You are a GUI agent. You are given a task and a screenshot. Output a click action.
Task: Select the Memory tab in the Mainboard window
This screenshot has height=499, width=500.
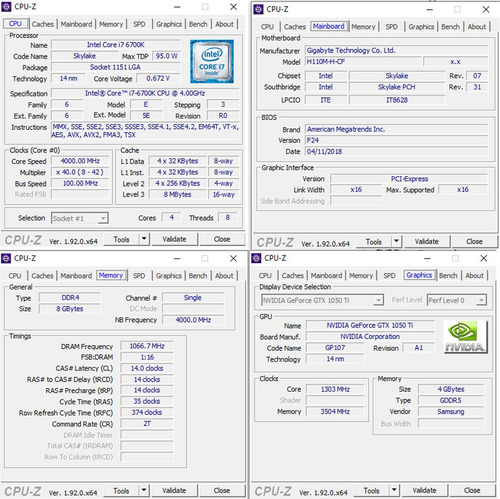[x=363, y=27]
